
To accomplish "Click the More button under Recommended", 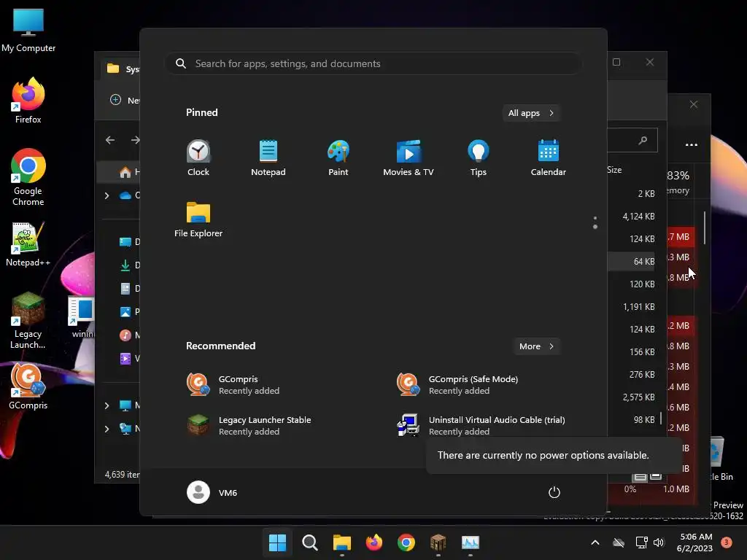I will point(537,346).
